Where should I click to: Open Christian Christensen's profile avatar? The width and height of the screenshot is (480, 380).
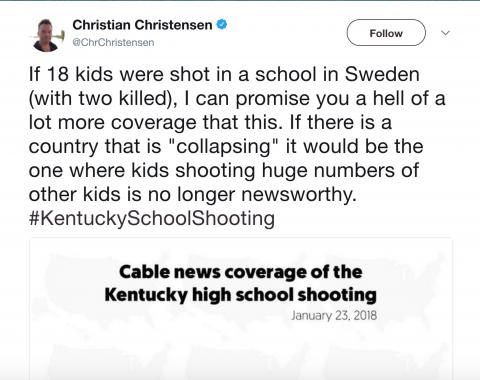tap(47, 34)
